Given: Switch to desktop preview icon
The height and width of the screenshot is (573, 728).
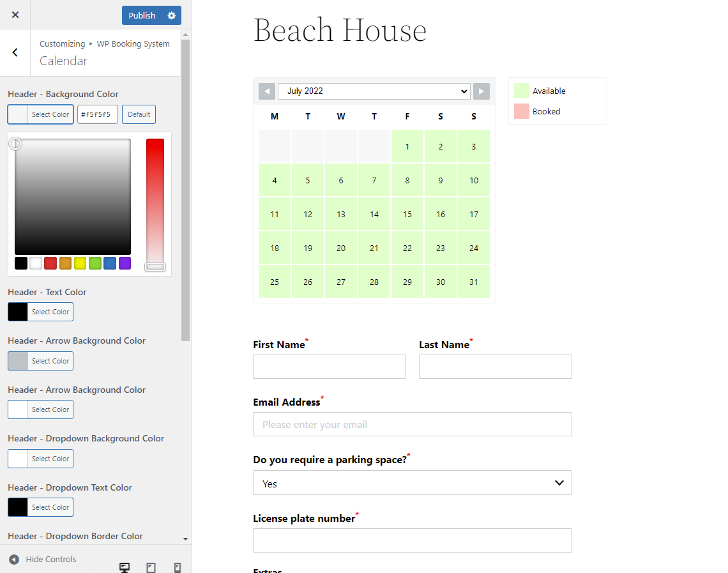Looking at the screenshot, I should click(125, 567).
